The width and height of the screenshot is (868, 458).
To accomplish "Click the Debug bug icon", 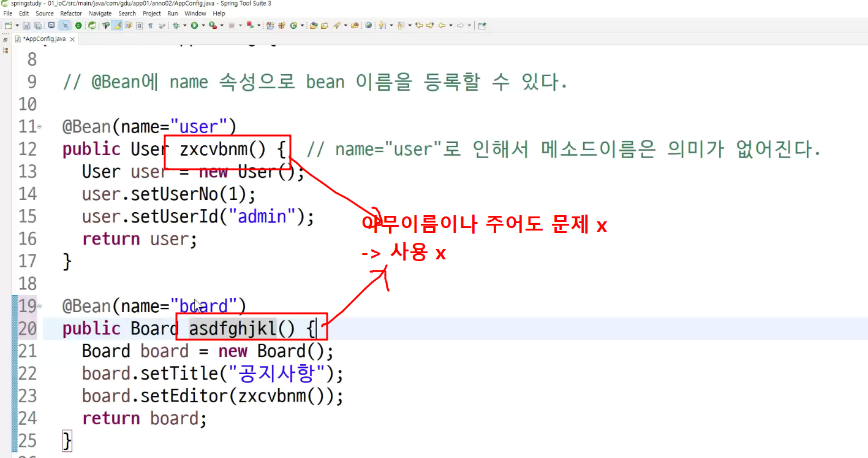I will point(176,25).
